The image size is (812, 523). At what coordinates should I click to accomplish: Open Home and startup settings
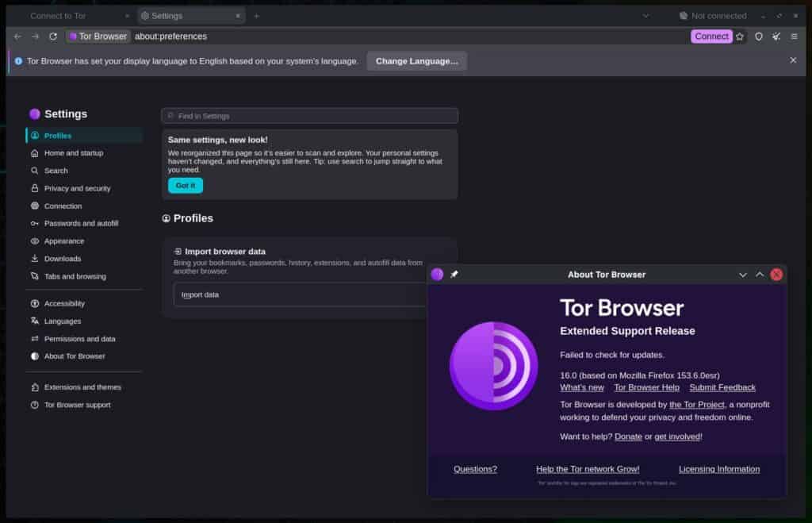point(84,153)
